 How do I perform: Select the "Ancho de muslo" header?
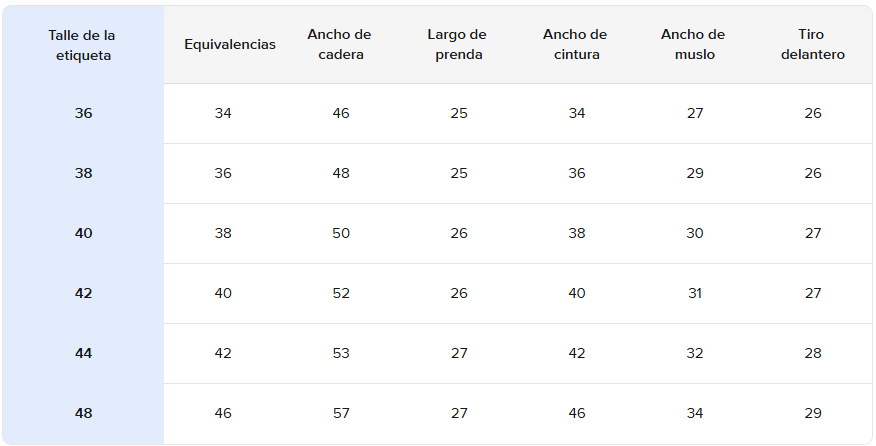(x=694, y=45)
